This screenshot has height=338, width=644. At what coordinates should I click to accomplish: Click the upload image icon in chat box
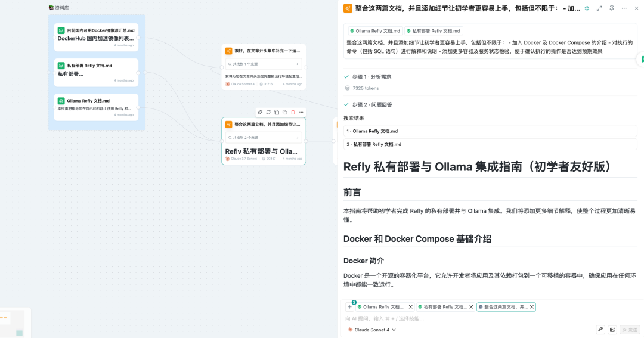coord(612,330)
